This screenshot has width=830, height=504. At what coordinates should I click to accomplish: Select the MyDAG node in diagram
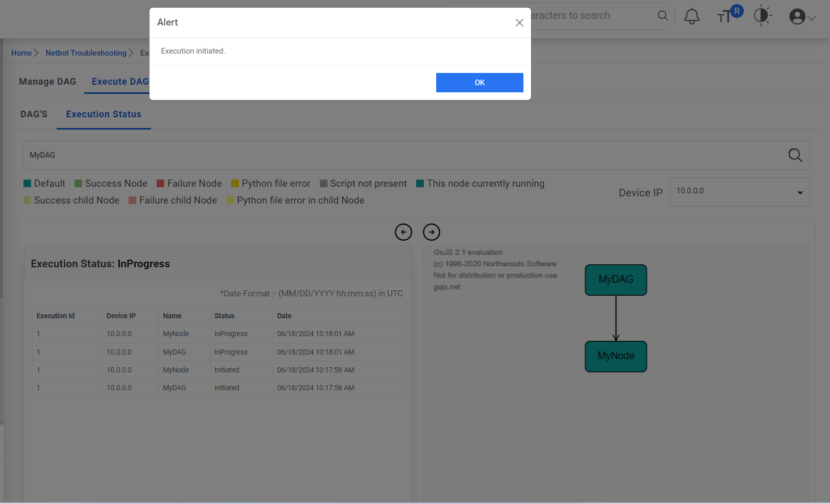616,280
